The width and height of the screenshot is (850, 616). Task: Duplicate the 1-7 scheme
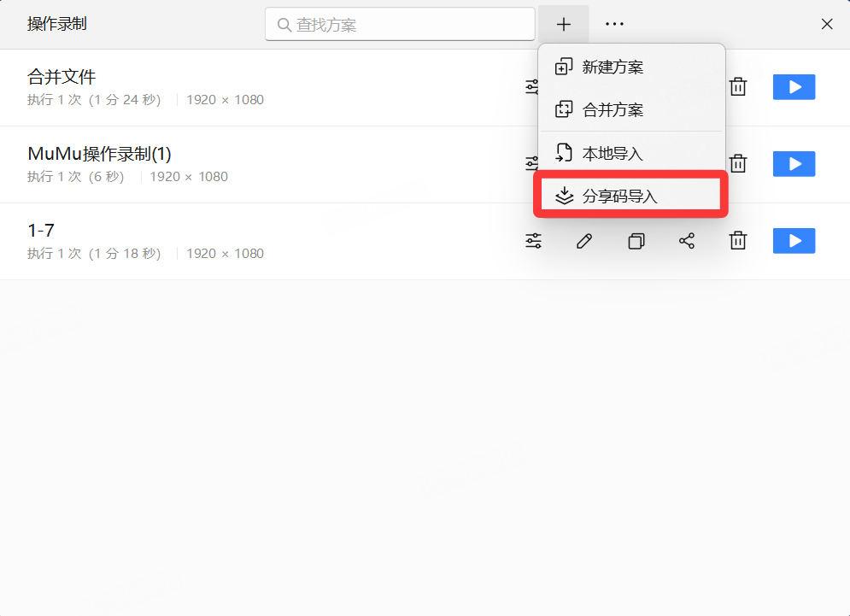tap(636, 241)
